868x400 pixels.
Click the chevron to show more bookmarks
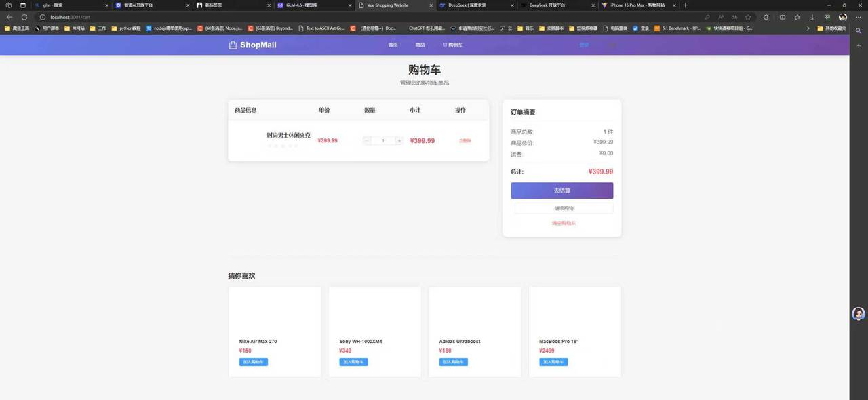click(x=808, y=28)
